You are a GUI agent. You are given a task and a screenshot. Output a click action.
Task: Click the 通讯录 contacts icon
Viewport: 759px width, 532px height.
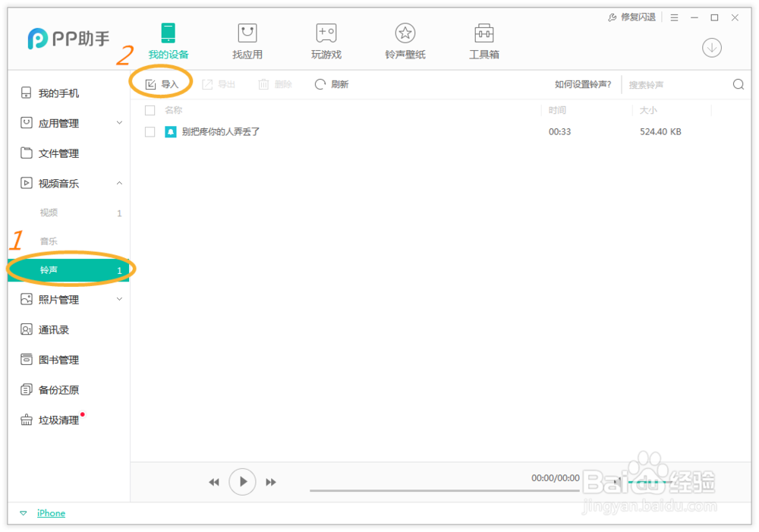(x=26, y=329)
